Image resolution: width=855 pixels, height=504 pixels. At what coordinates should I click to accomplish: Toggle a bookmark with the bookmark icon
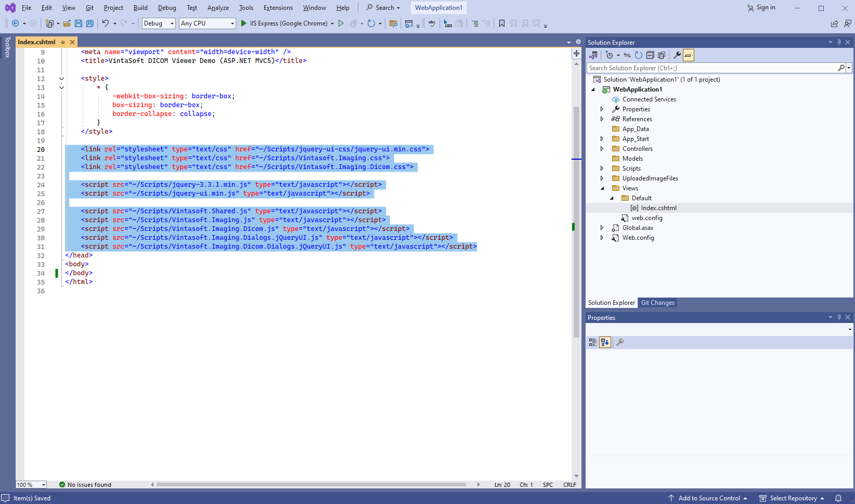click(x=501, y=23)
